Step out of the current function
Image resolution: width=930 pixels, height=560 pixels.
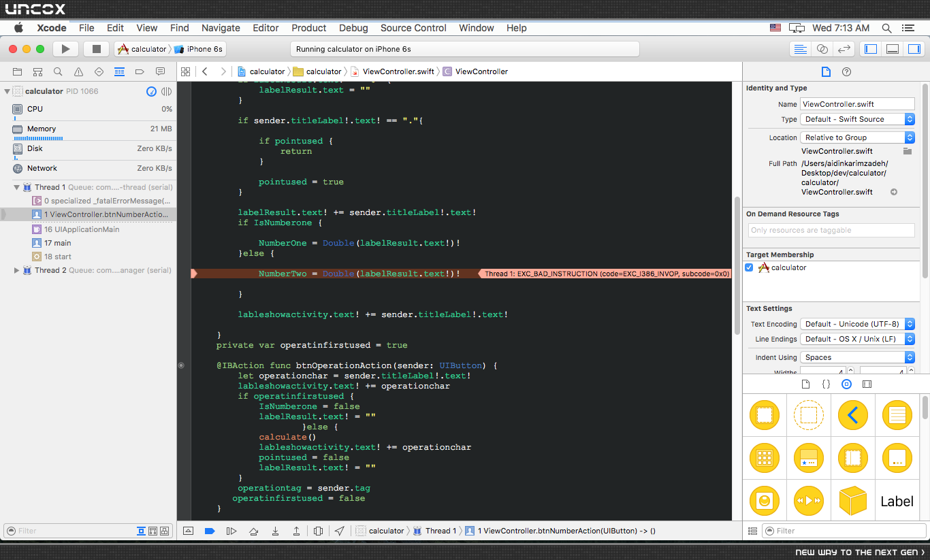(x=297, y=531)
